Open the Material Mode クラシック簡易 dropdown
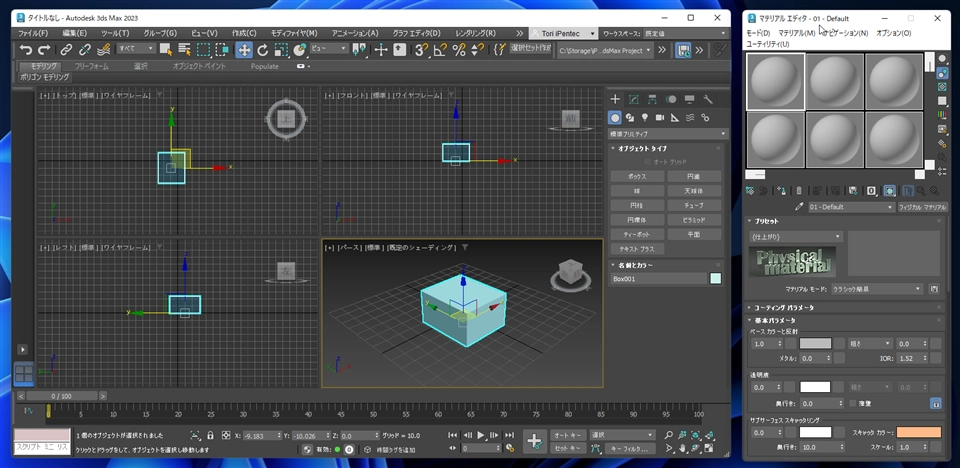960x468 pixels. (877, 289)
